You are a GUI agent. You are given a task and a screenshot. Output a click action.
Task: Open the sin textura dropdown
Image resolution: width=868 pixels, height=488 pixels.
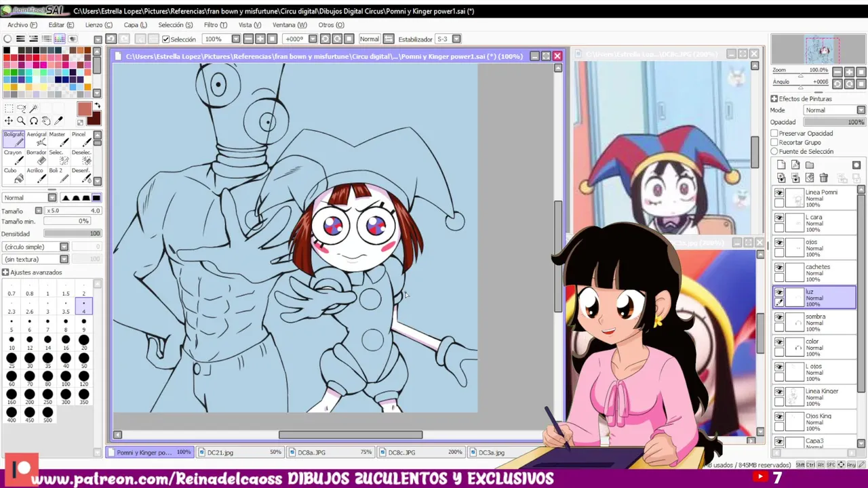[x=64, y=259]
